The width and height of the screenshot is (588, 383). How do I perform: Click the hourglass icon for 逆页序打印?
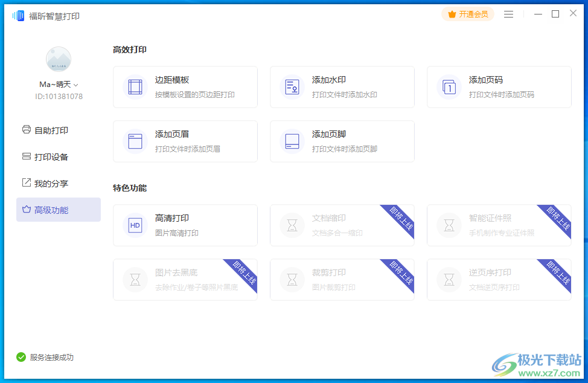click(x=449, y=280)
